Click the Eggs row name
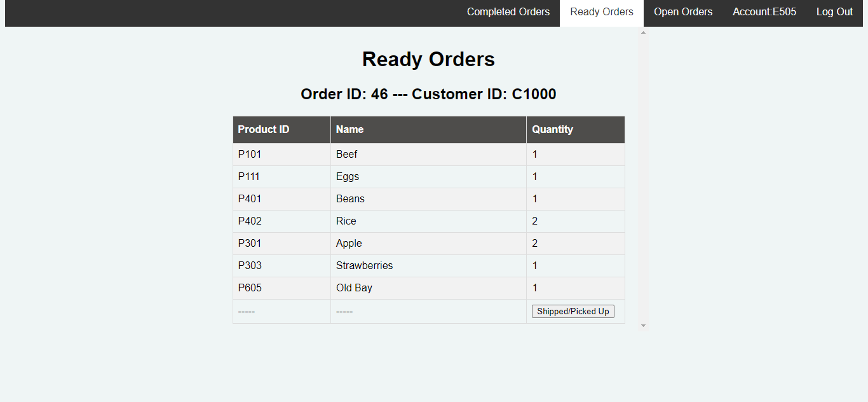The height and width of the screenshot is (402, 868). pyautogui.click(x=348, y=177)
